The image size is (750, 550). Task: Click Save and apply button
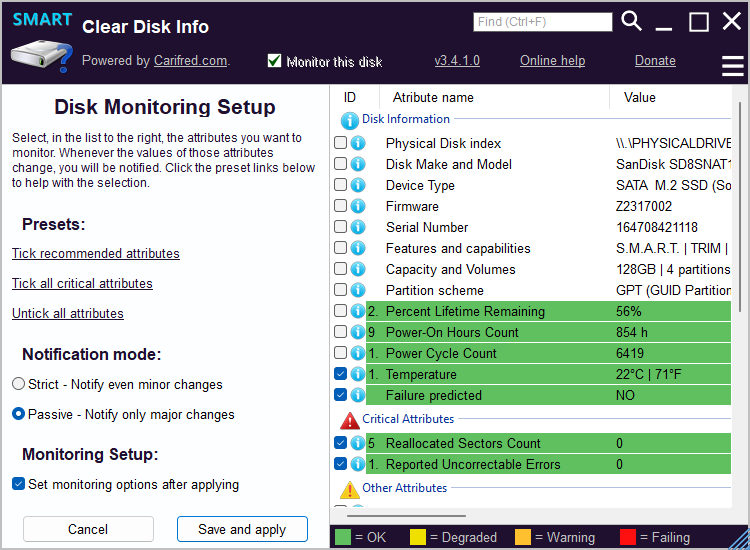[x=242, y=529]
